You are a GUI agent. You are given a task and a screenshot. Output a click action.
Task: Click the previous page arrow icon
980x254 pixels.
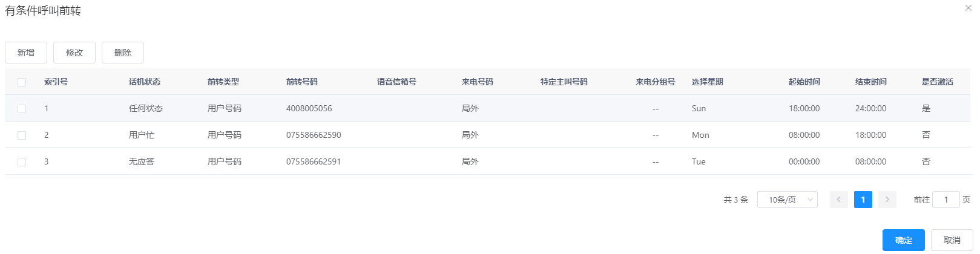[838, 200]
